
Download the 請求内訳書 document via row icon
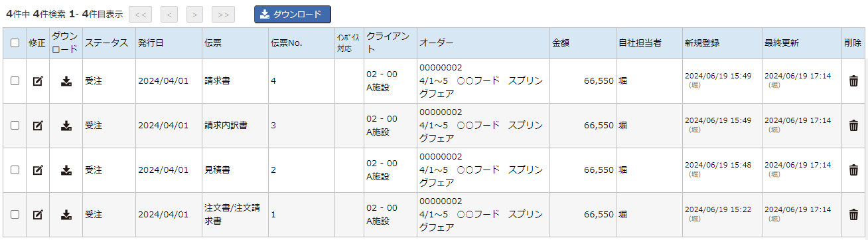66,126
